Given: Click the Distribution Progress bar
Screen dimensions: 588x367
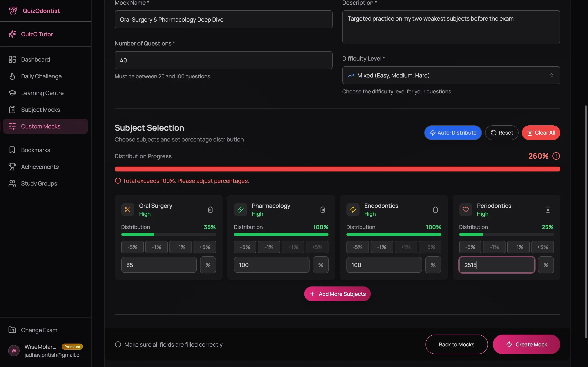Looking at the screenshot, I should pyautogui.click(x=337, y=169).
